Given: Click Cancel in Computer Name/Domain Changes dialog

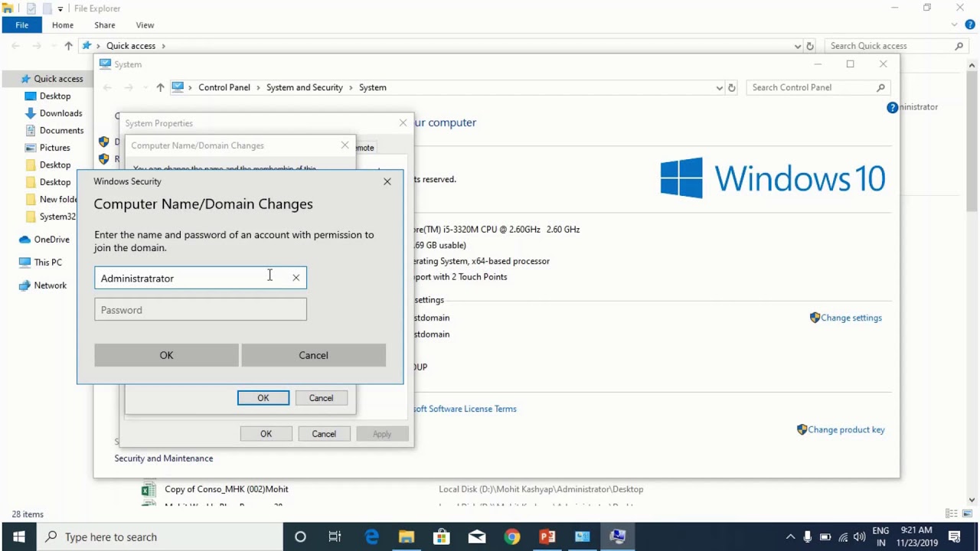Looking at the screenshot, I should pos(321,398).
